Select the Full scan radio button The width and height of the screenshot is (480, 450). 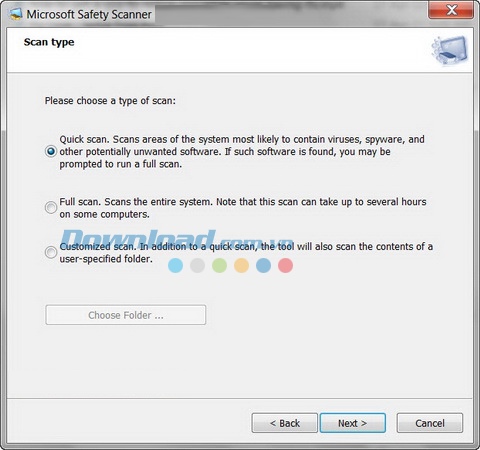(51, 207)
